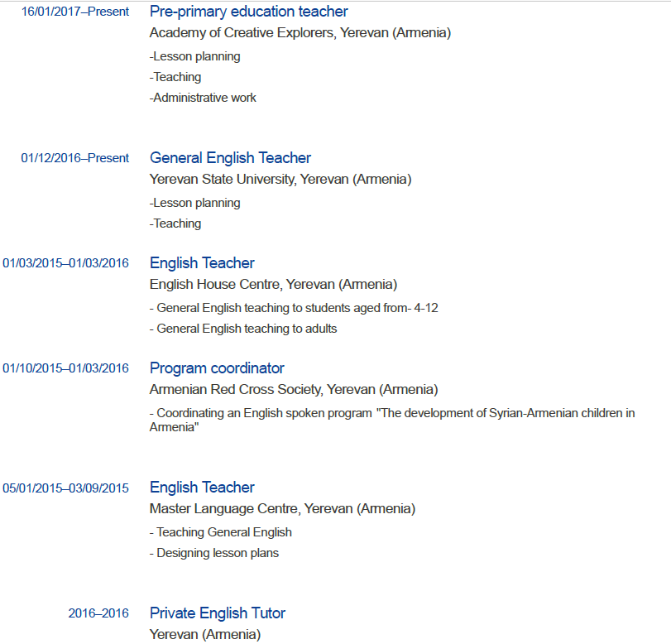Click the Administrative work bullet item

click(x=203, y=98)
